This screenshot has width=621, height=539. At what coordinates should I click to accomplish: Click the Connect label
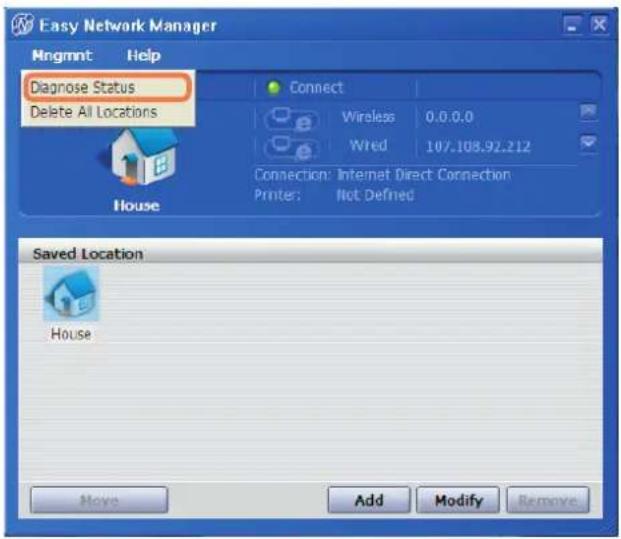(x=316, y=88)
